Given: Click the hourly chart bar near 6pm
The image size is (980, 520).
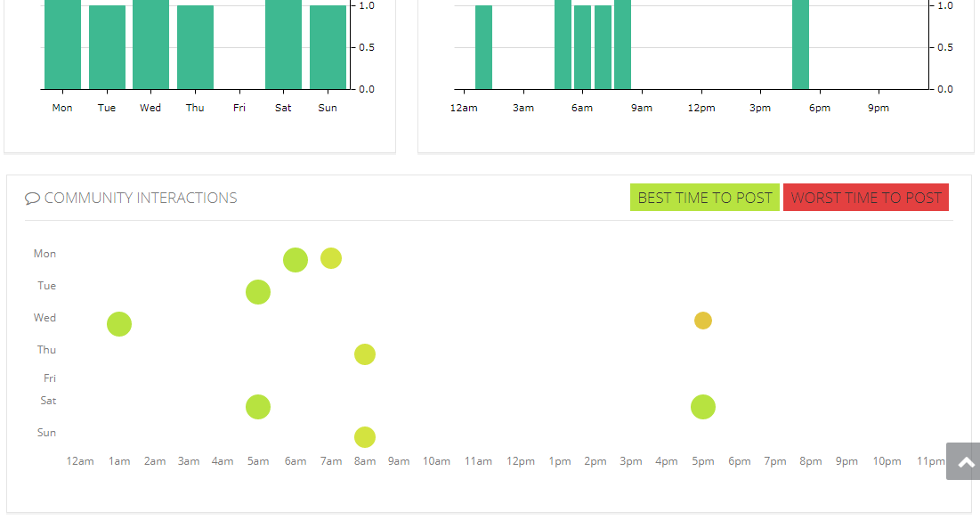Looking at the screenshot, I should point(800,45).
